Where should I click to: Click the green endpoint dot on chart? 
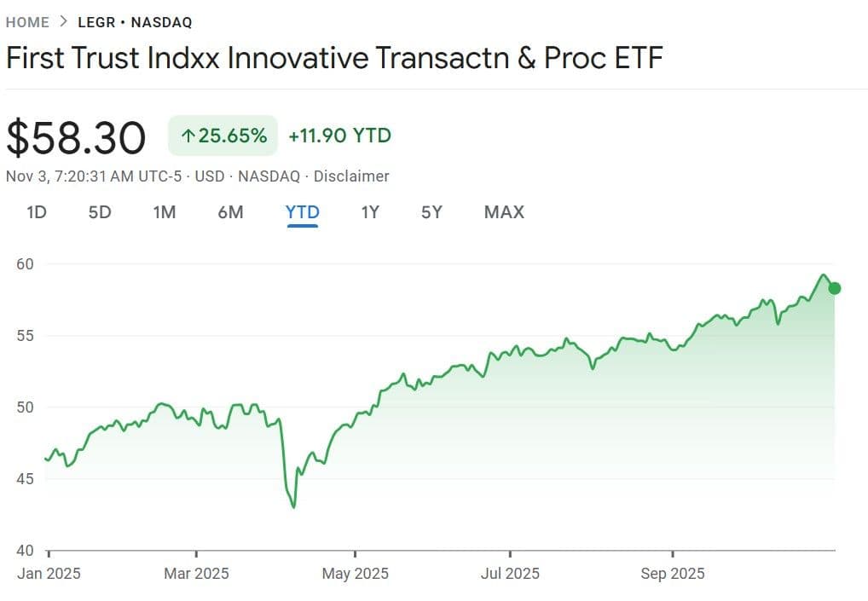click(x=835, y=288)
